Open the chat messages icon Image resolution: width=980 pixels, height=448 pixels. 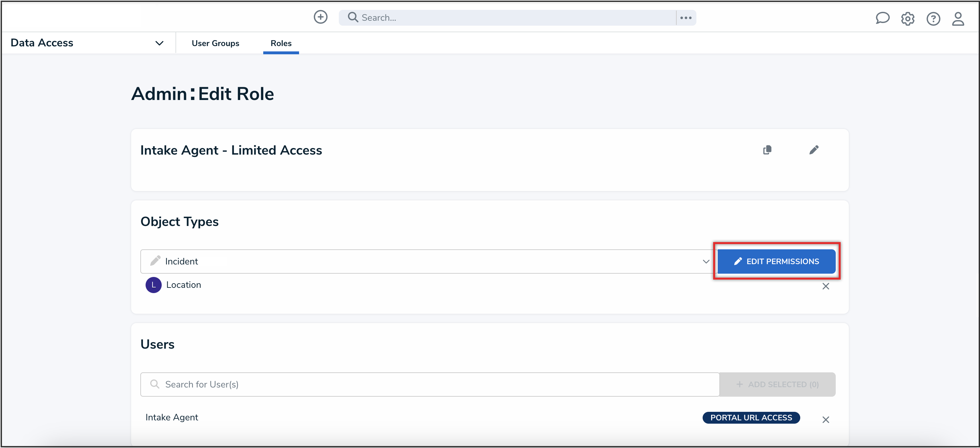click(x=883, y=18)
